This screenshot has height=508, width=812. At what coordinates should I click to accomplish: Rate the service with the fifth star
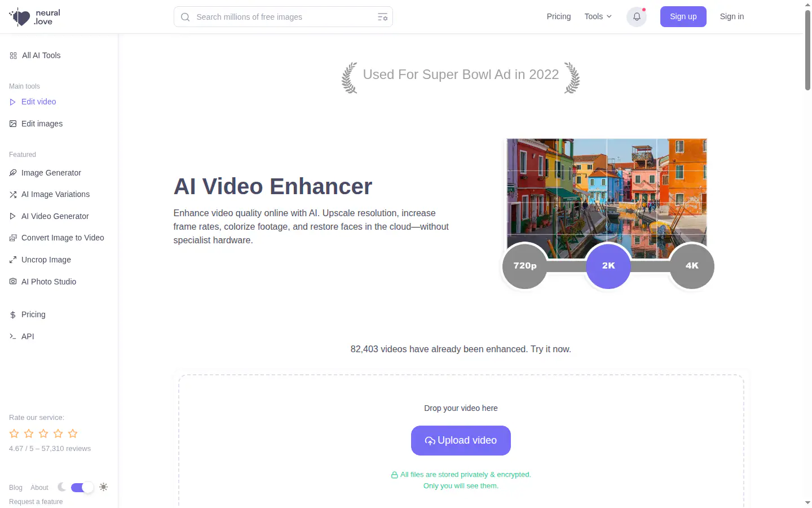73,433
